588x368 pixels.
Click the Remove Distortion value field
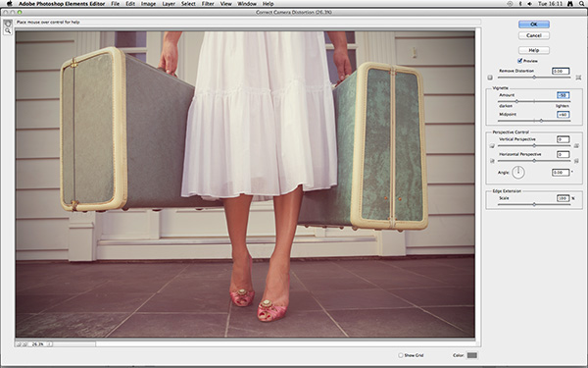(561, 71)
